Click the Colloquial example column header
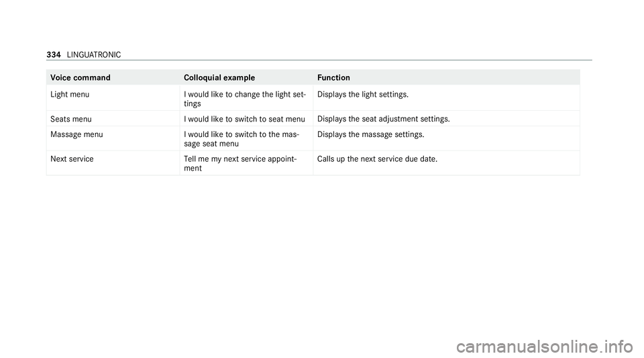 [x=219, y=78]
